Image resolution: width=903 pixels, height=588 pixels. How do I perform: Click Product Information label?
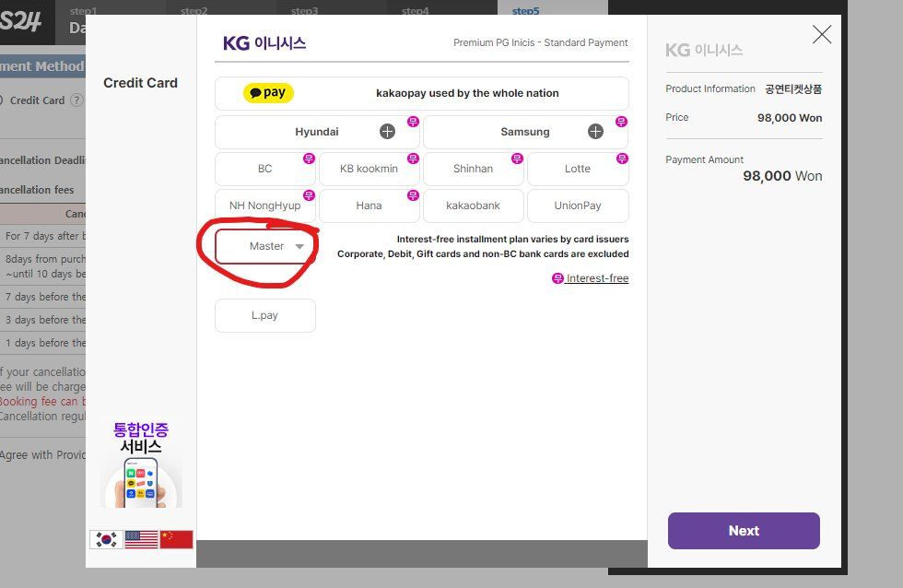pos(710,88)
